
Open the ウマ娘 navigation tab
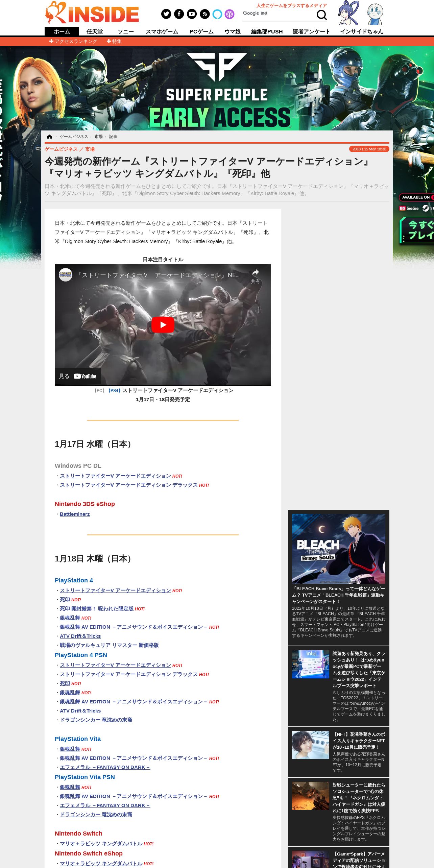(x=233, y=31)
